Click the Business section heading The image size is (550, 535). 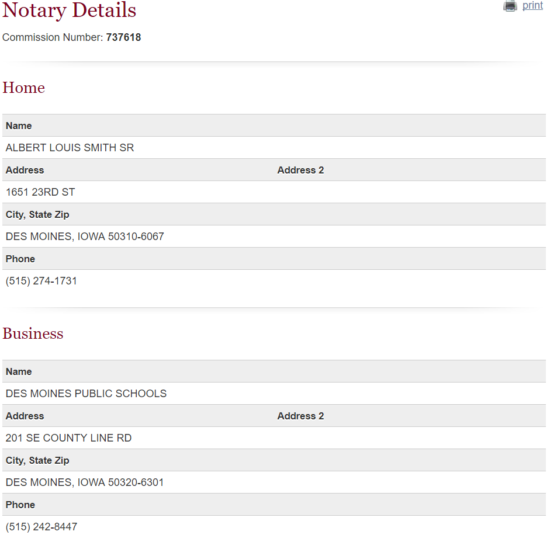tap(33, 333)
